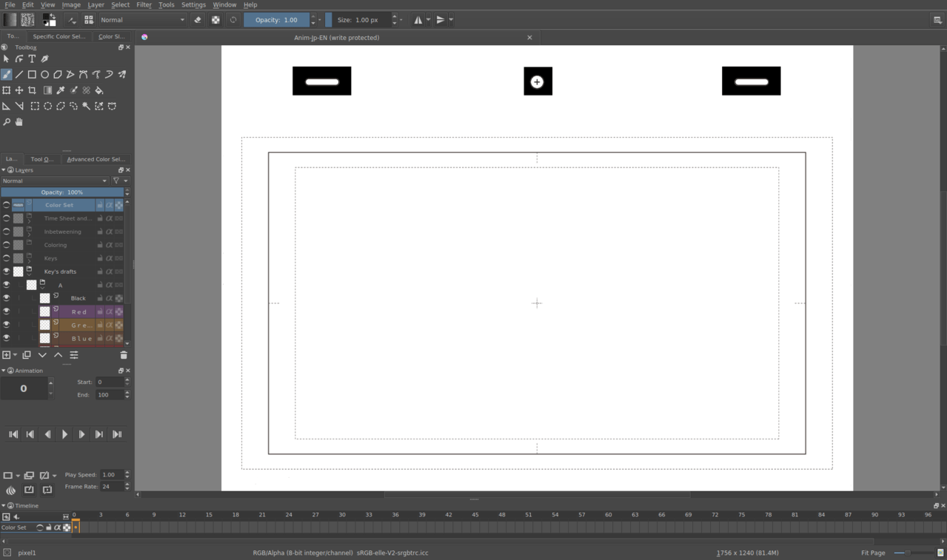Collapse the Animation panel
Viewport: 947px width, 560px height.
coord(4,371)
